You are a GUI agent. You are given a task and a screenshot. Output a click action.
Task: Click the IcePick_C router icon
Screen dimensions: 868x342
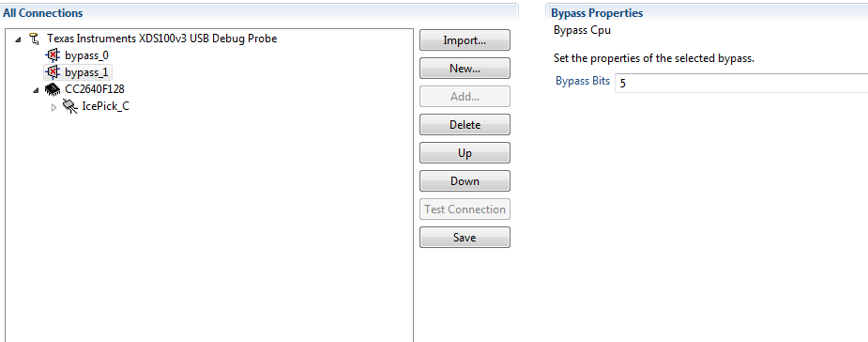pyautogui.click(x=69, y=106)
